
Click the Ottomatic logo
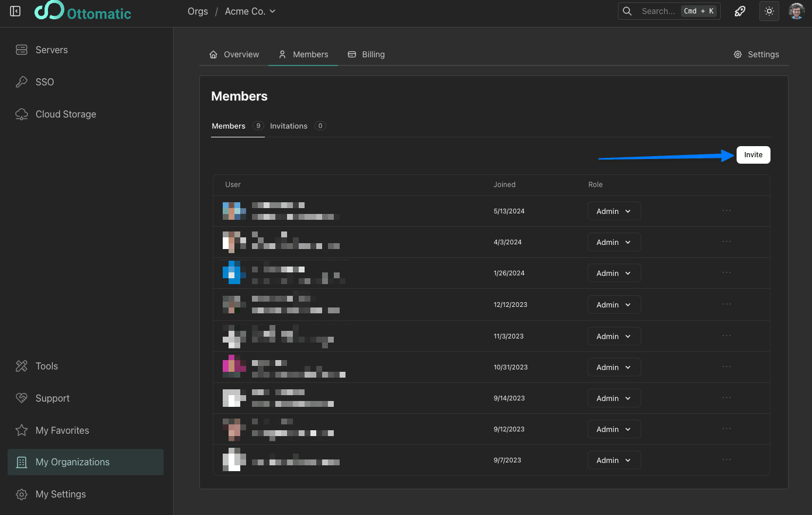82,11
